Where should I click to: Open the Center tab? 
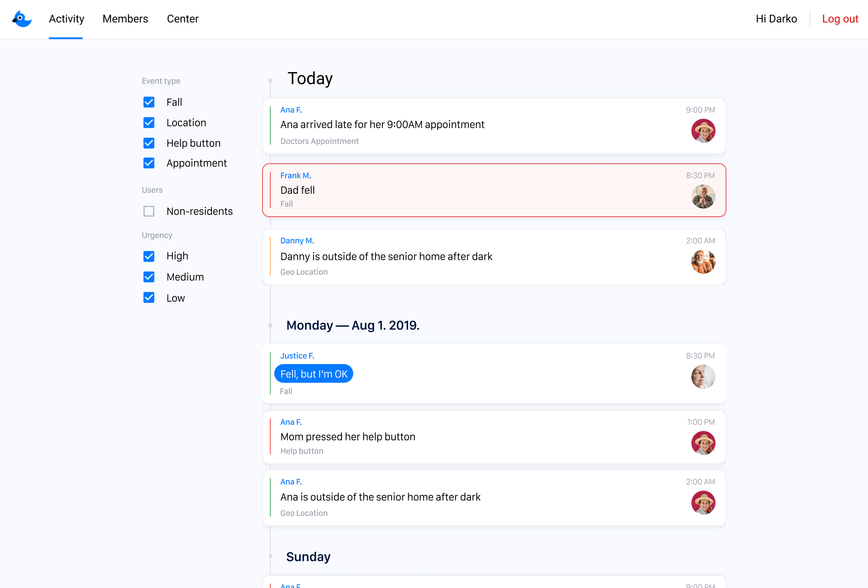pos(183,19)
